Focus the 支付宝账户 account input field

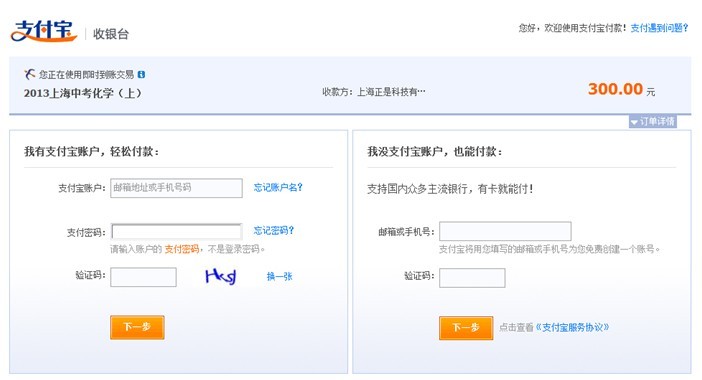(176, 188)
